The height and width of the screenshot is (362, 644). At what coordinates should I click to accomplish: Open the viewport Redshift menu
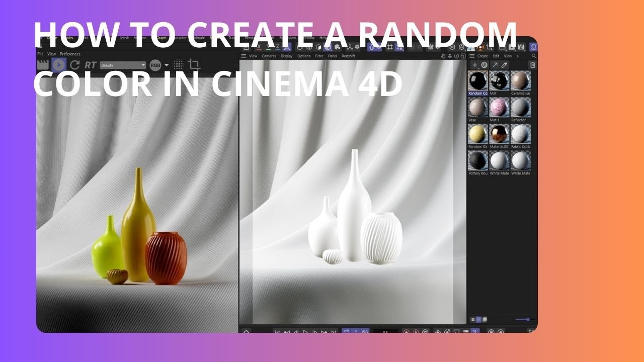349,56
